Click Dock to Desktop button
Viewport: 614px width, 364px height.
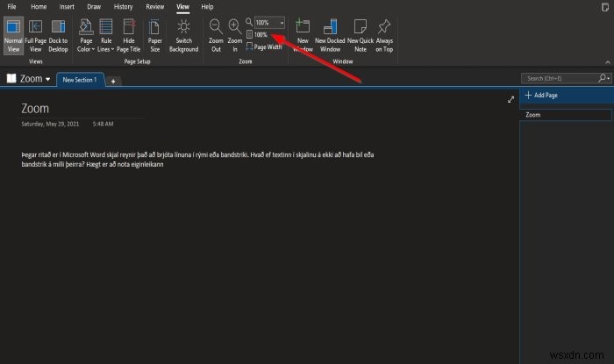point(59,36)
